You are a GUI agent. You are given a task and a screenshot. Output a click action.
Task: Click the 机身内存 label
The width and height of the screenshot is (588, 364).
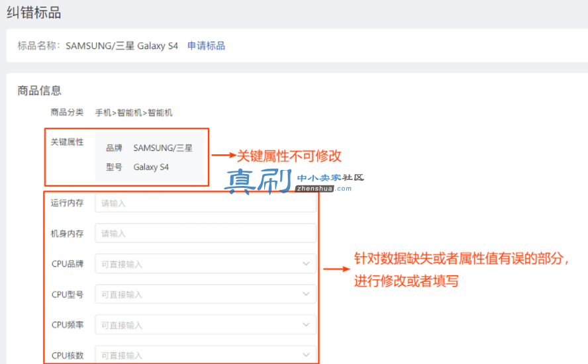67,234
